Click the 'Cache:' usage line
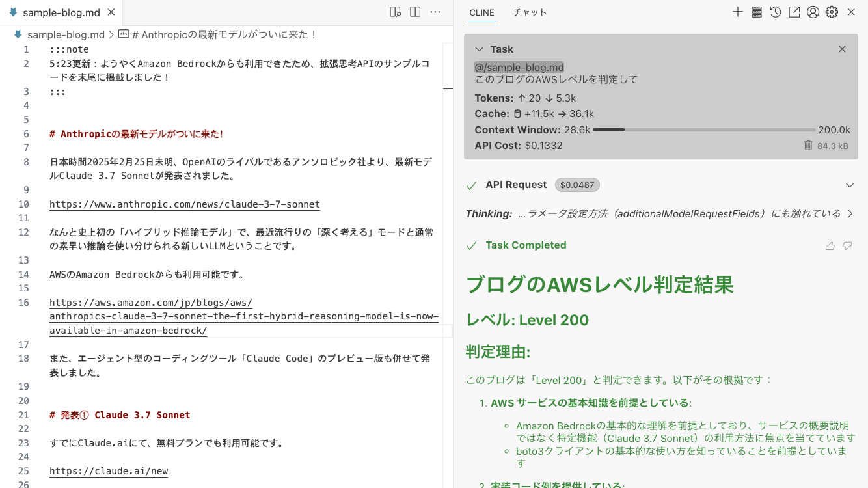868x488 pixels. pos(534,114)
